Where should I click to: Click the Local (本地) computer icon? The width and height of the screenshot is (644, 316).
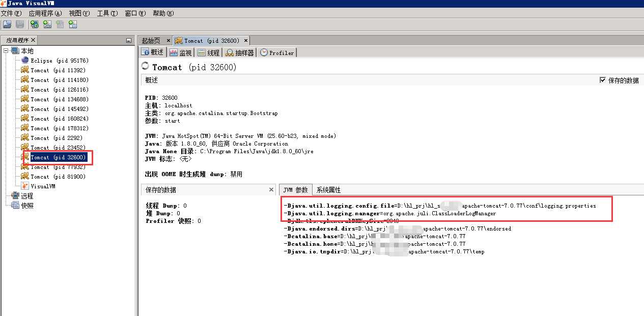pos(15,50)
